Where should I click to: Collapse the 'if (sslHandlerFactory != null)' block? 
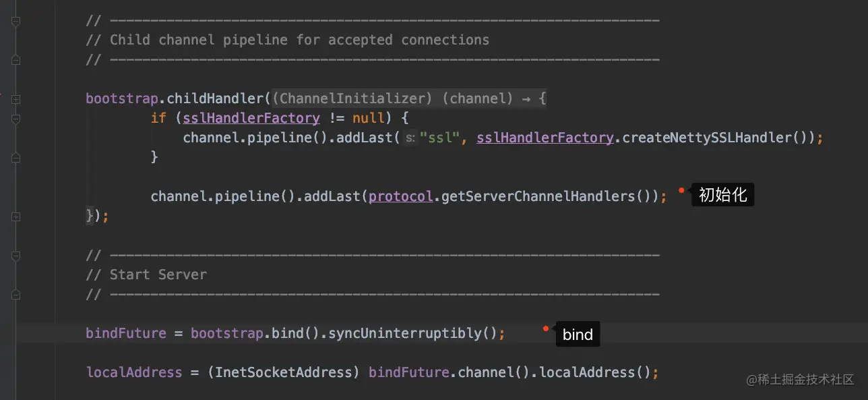point(15,119)
